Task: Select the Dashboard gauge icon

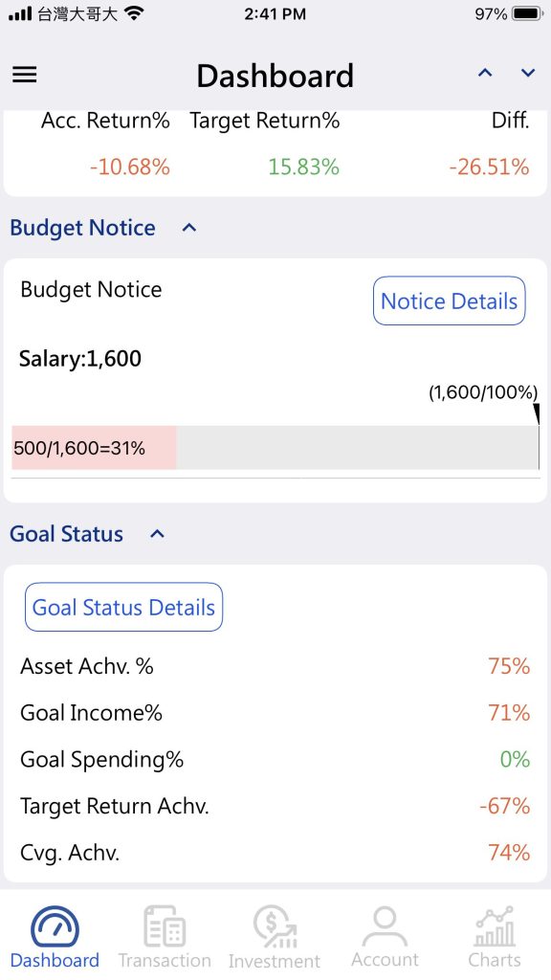Action: click(55, 926)
